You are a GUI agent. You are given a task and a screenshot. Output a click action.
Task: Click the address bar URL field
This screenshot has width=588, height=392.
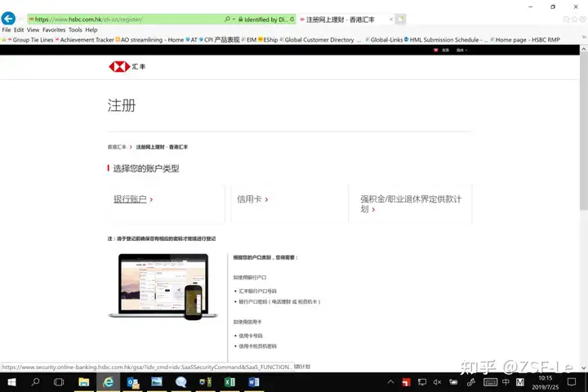[126, 19]
